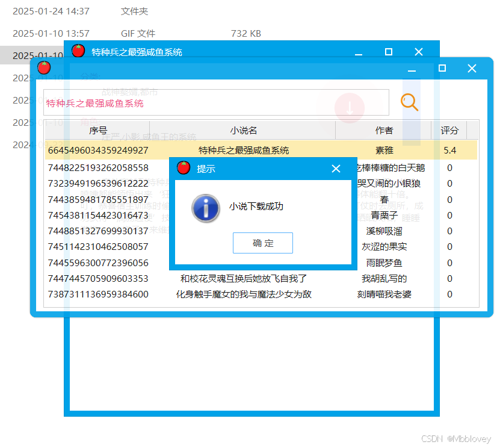Click tomato icon of 特种兵之最强咸鱼系统 window
The image size is (500, 448).
tap(78, 51)
